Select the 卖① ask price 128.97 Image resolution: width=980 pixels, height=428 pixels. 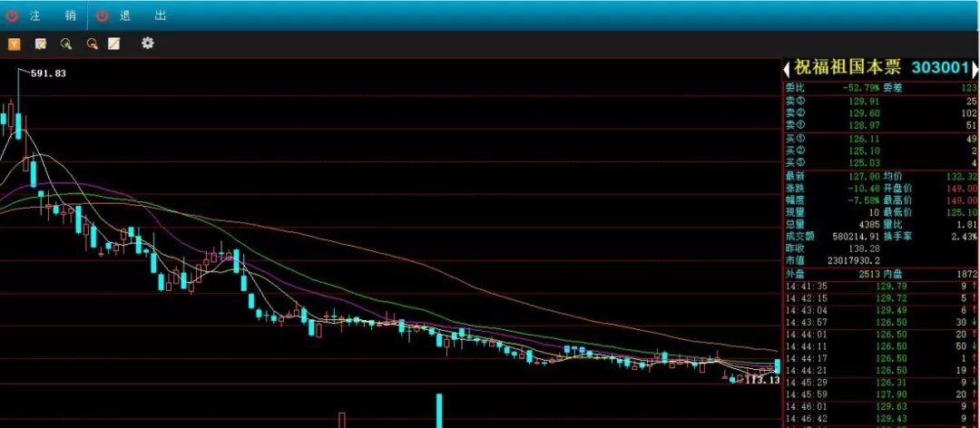[867, 125]
